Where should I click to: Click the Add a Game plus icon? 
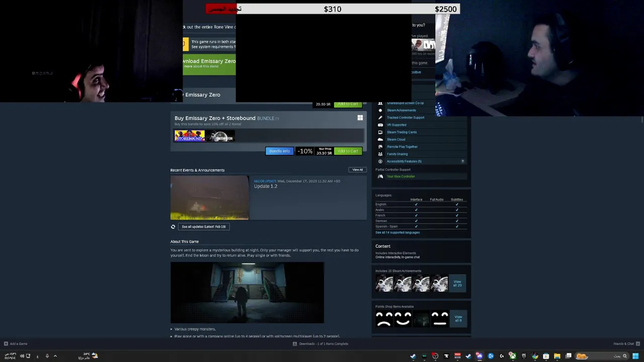(6, 344)
